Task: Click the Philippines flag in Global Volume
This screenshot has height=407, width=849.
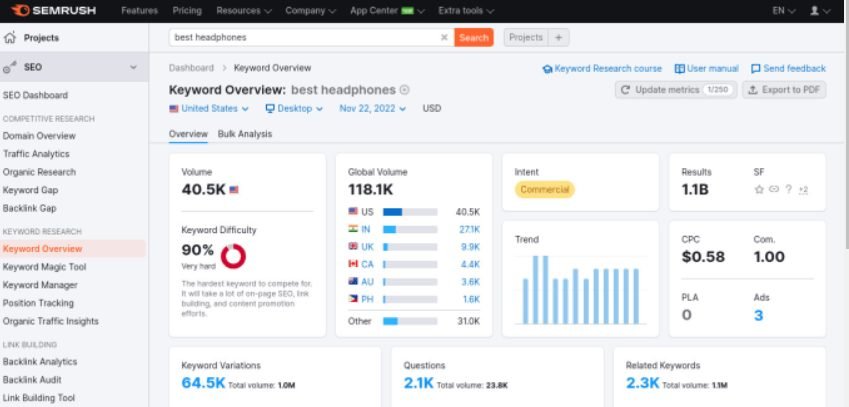Action: click(x=353, y=299)
